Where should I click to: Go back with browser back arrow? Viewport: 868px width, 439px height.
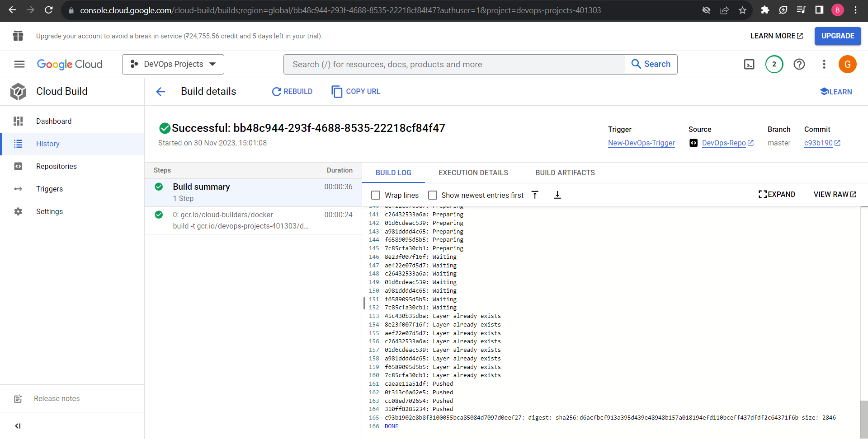12,10
